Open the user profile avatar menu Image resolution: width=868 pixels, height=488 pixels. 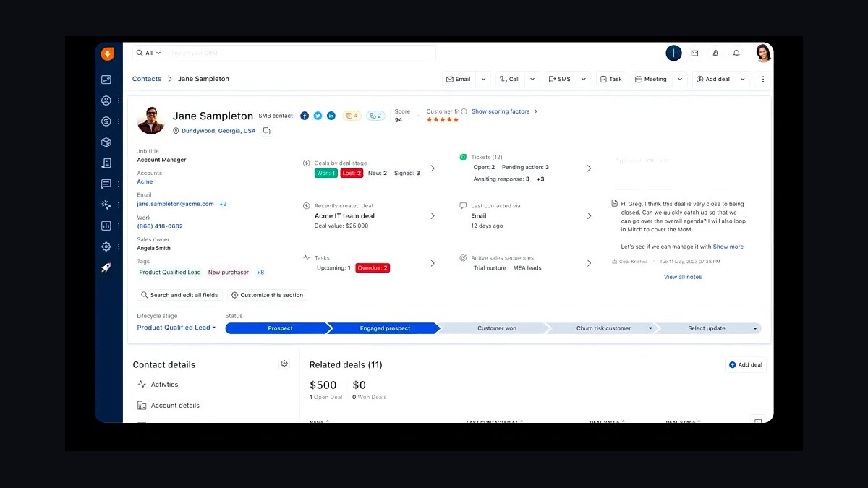(763, 53)
